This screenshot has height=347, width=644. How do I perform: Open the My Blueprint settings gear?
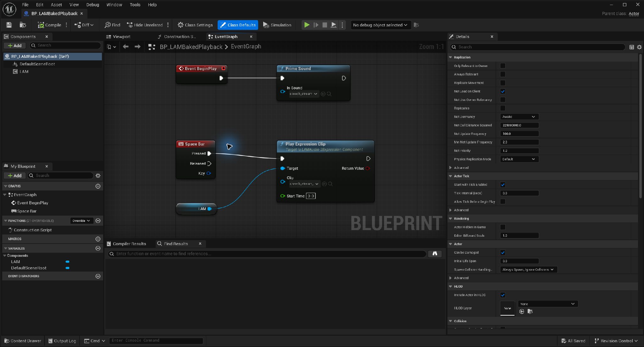click(x=98, y=175)
